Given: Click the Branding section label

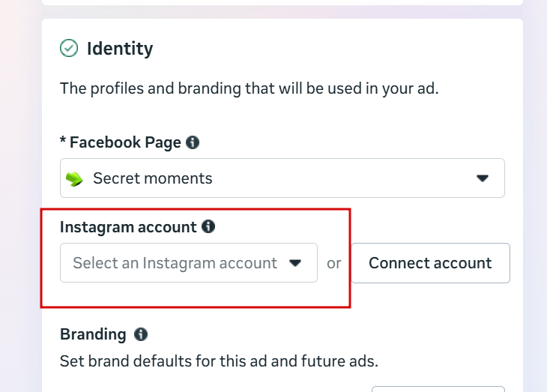Looking at the screenshot, I should pyautogui.click(x=93, y=334).
